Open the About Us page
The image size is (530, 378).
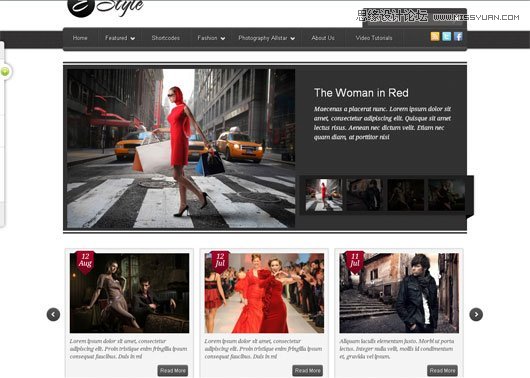(x=323, y=38)
